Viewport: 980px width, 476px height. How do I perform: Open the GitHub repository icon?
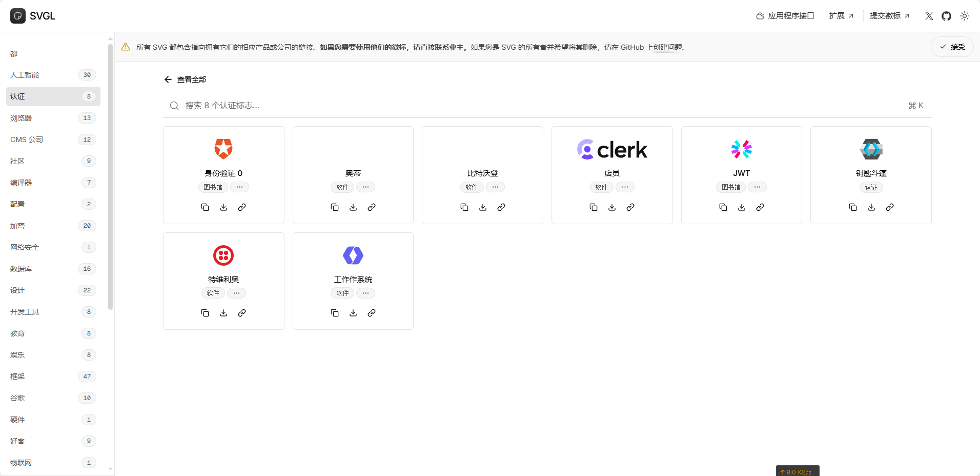(946, 16)
